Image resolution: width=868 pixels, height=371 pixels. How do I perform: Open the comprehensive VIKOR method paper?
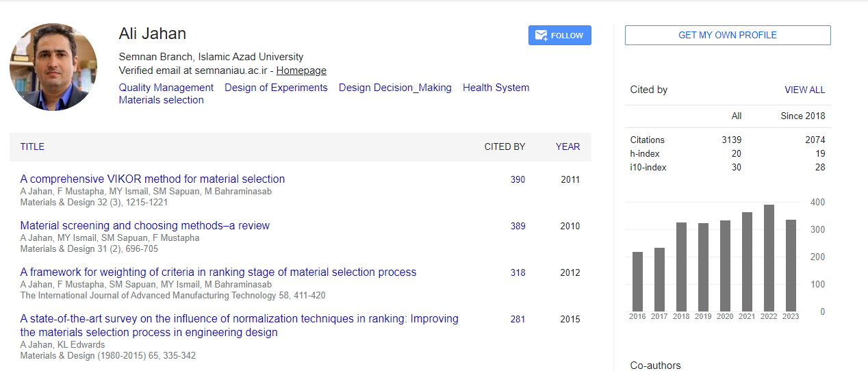(153, 179)
